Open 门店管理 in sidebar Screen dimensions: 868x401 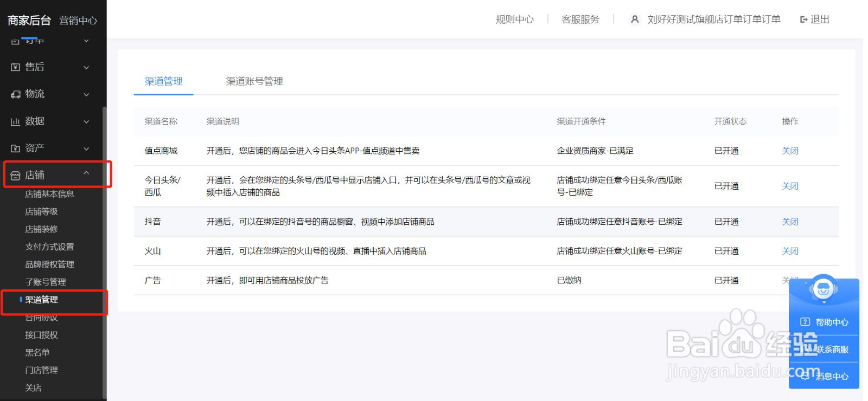pos(41,370)
